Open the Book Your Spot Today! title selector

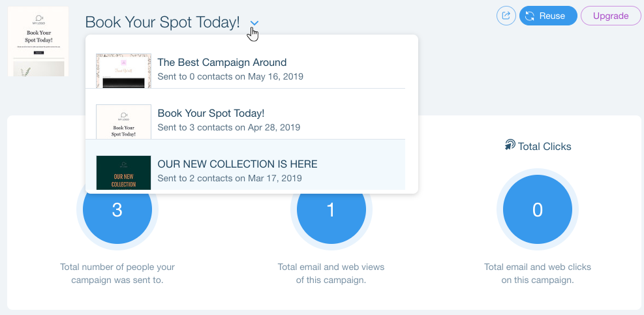[x=162, y=22]
